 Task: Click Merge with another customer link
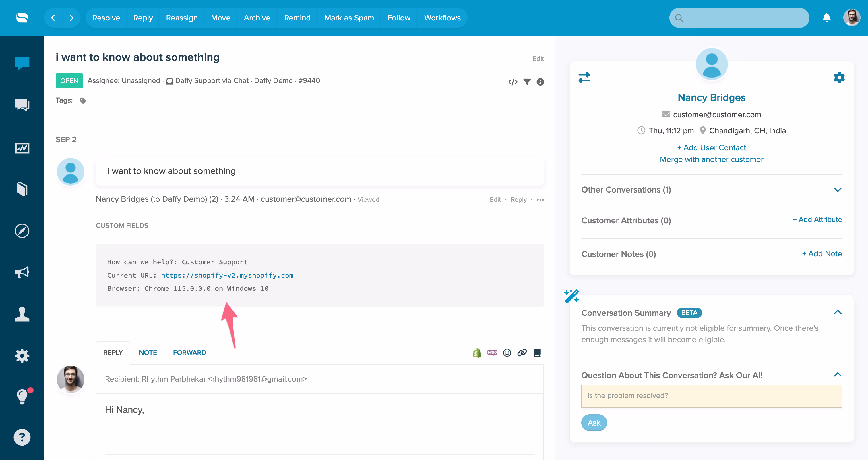click(x=711, y=159)
